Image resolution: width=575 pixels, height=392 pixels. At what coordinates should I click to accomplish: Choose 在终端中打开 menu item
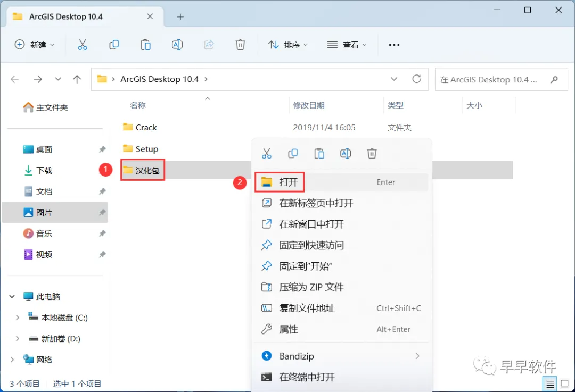341,377
